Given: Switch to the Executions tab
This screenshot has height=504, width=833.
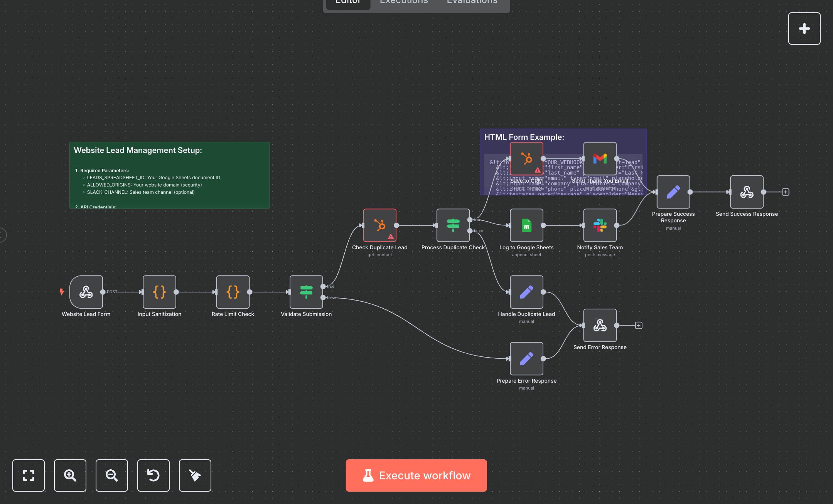Looking at the screenshot, I should tap(403, 2).
